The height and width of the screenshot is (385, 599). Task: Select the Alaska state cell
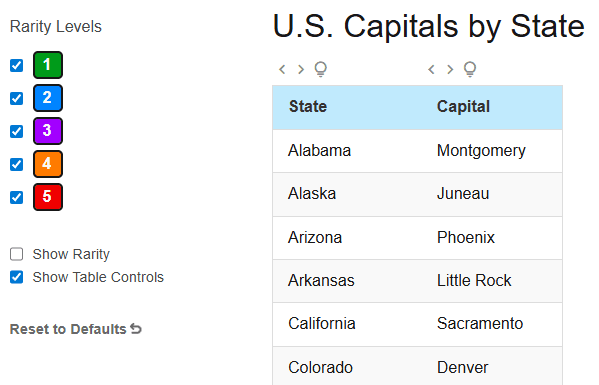click(x=312, y=194)
